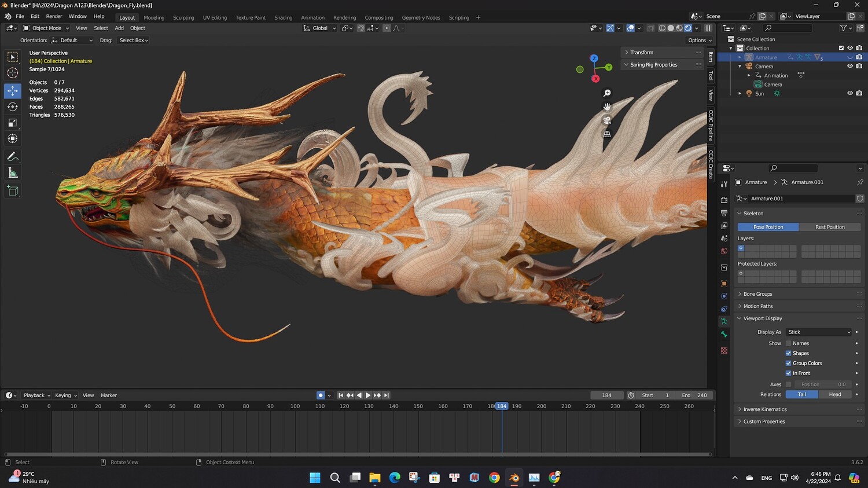Expand the Bone Groups panel
The width and height of the screenshot is (868, 488).
point(757,294)
